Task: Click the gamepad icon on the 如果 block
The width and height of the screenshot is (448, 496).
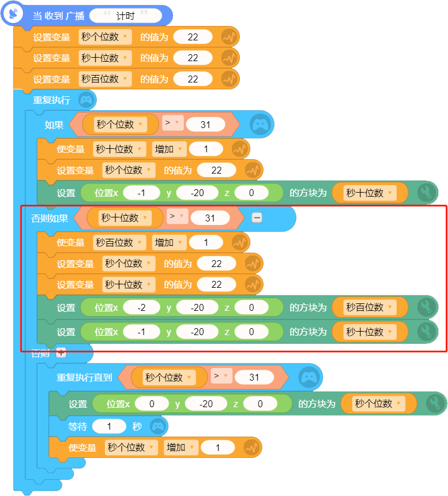Action: [261, 125]
